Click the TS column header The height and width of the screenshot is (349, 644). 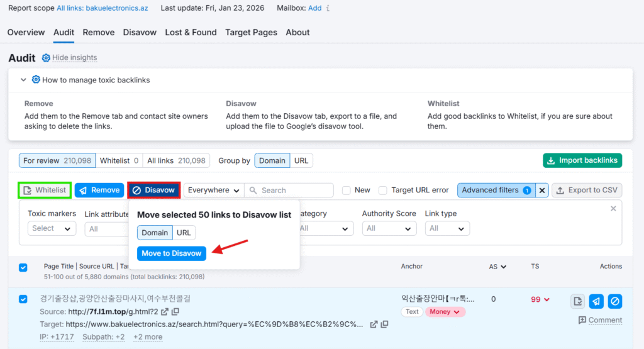(x=535, y=267)
